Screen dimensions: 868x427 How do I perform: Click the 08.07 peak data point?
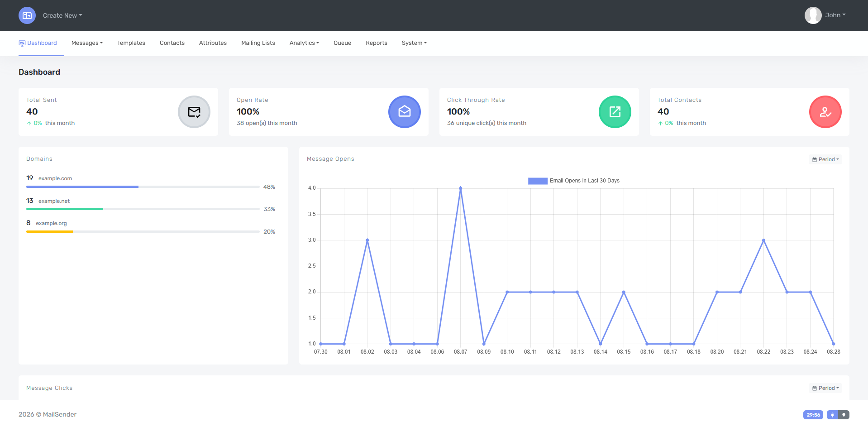click(461, 188)
